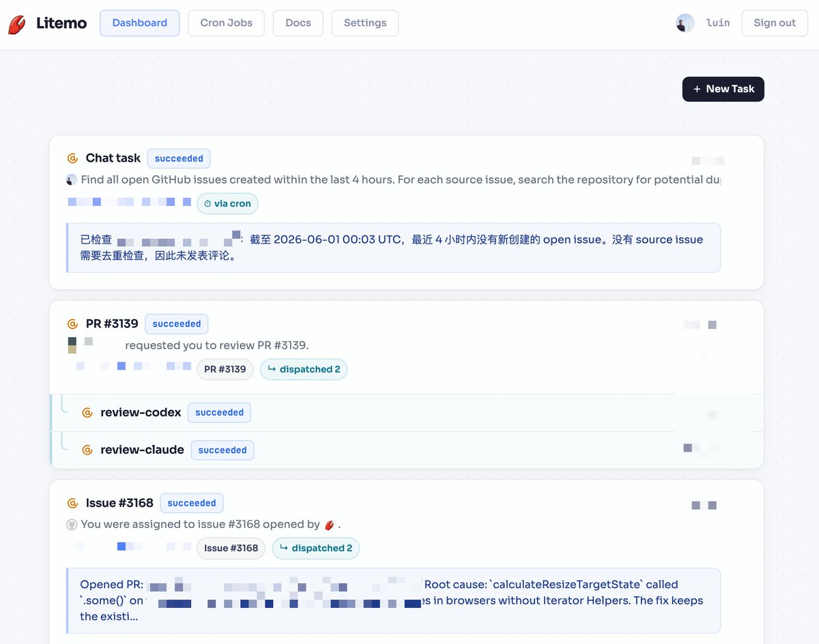Create a New Task

click(x=723, y=89)
